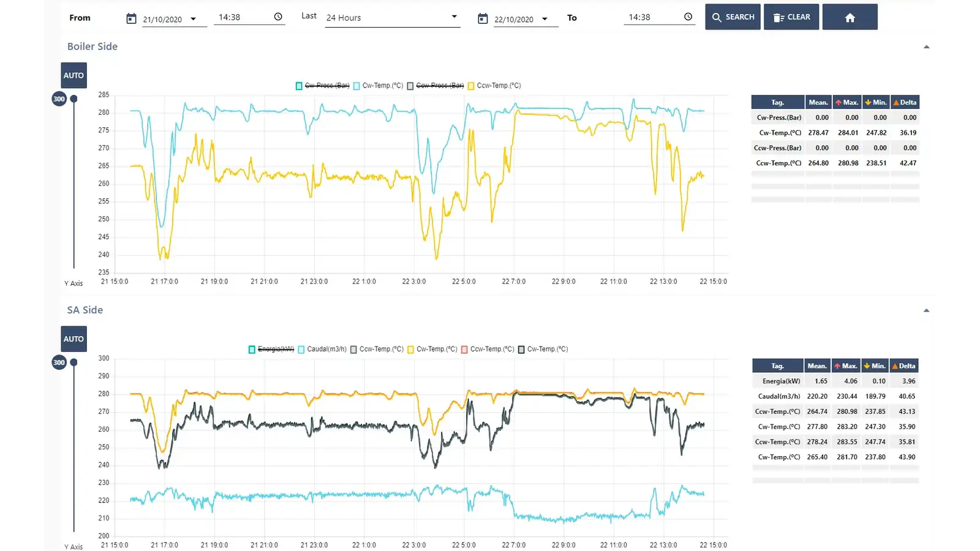Open the Last 24 Hours dropdown
980x551 pixels.
tap(392, 18)
